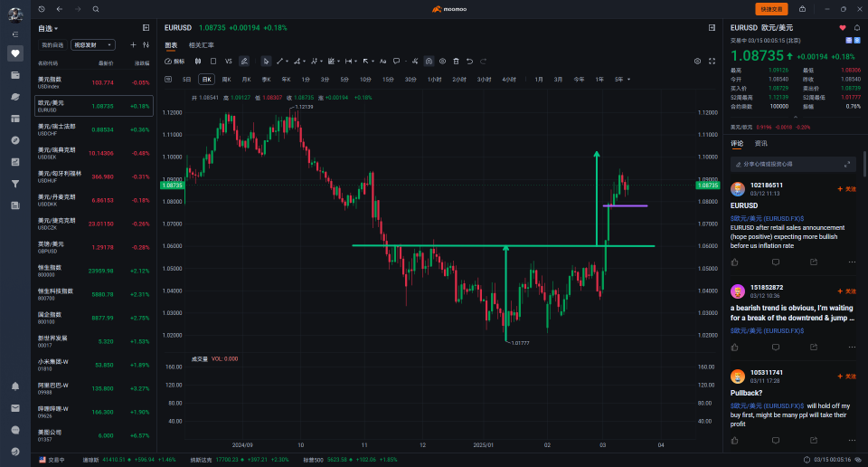Expand the arrow marker tool dropdown
This screenshot has width=868, height=467.
tap(373, 62)
